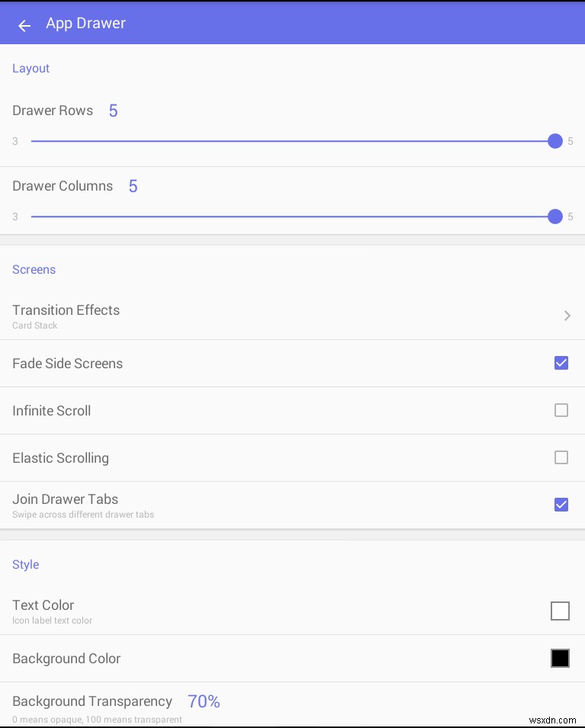Screen dimensions: 585x728
Task: Click the Layout section header
Action: (31, 68)
